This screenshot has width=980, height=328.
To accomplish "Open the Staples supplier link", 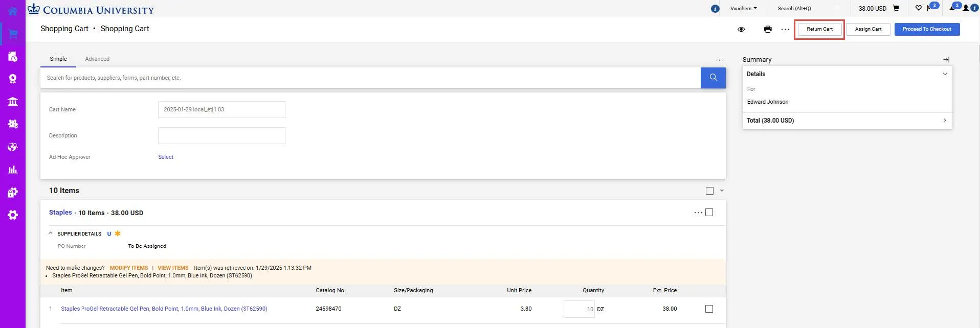I will click(60, 213).
